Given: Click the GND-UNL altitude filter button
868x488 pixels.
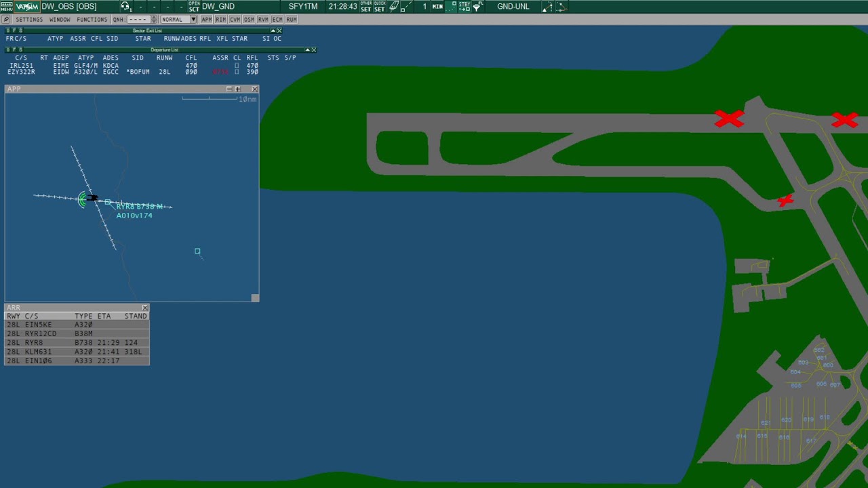Looking at the screenshot, I should [x=513, y=7].
